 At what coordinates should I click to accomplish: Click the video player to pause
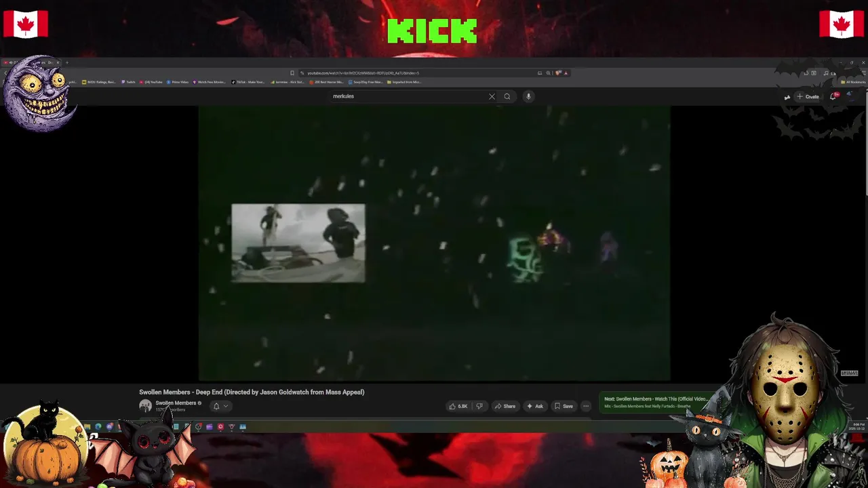click(x=434, y=243)
